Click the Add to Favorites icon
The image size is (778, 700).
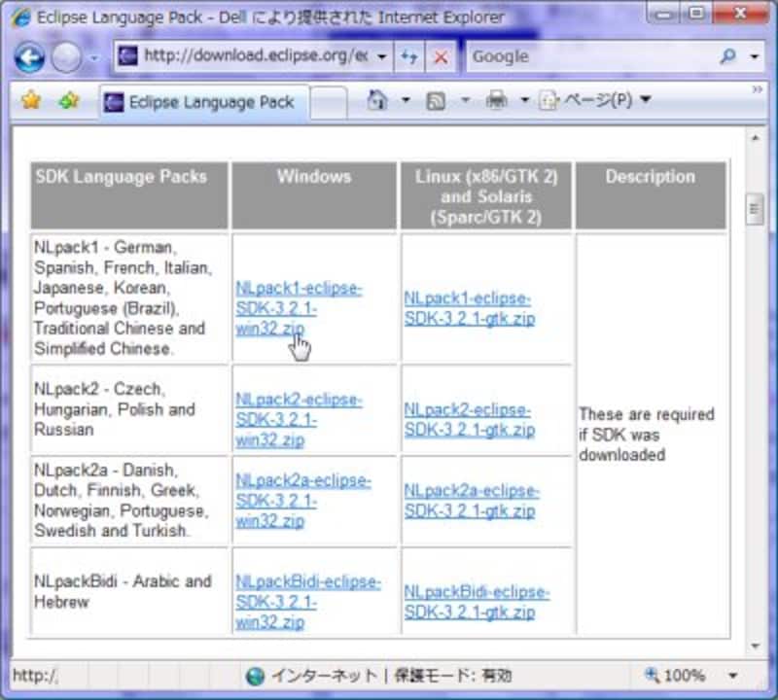point(68,101)
